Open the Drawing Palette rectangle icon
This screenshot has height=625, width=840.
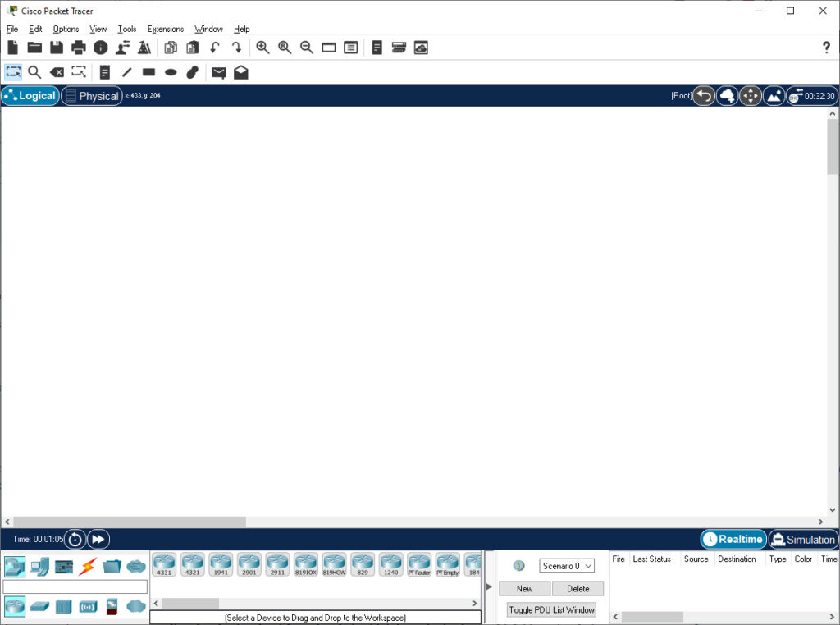tap(328, 48)
